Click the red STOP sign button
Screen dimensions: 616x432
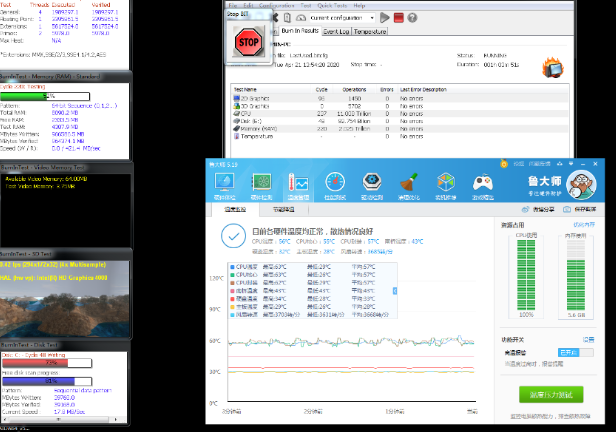click(x=248, y=42)
